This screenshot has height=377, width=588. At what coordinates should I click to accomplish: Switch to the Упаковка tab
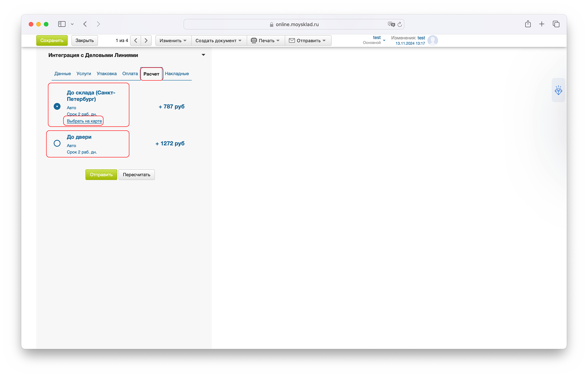pyautogui.click(x=106, y=74)
